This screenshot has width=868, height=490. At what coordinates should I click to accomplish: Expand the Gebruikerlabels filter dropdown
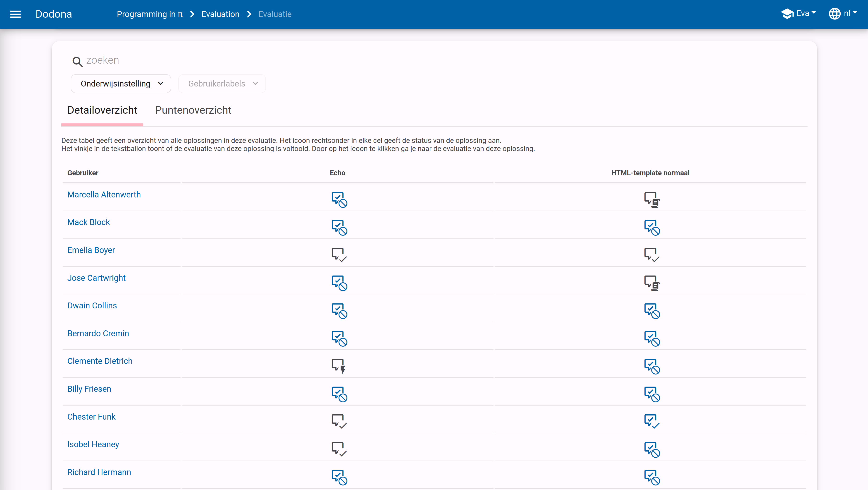click(x=222, y=84)
